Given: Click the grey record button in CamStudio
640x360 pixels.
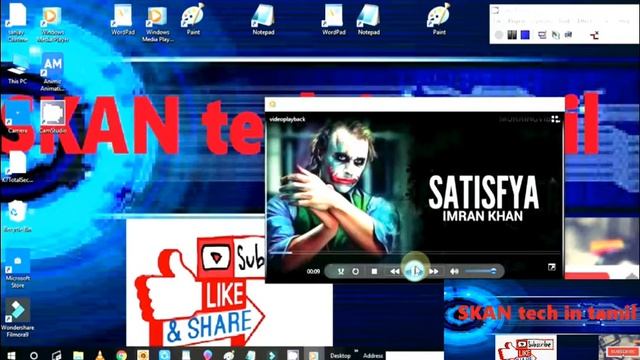Looking at the screenshot, I should tap(499, 35).
